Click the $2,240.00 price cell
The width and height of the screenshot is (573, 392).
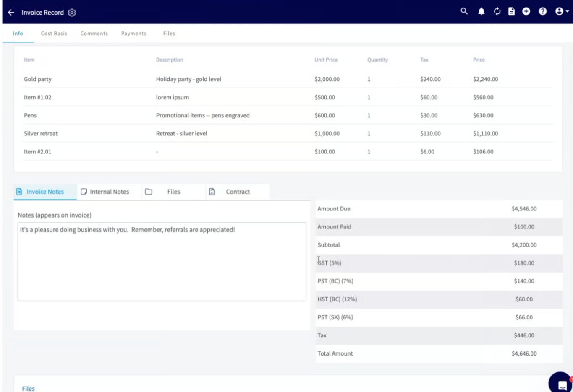[485, 79]
